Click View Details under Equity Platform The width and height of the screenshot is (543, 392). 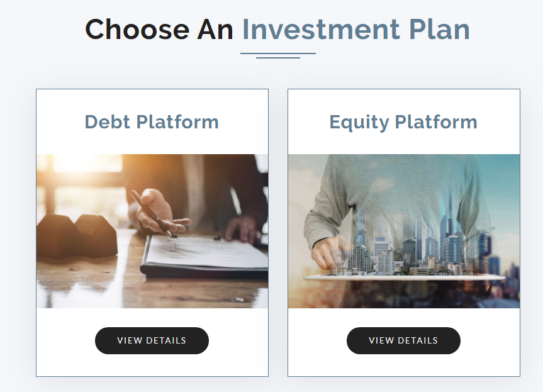(x=403, y=340)
